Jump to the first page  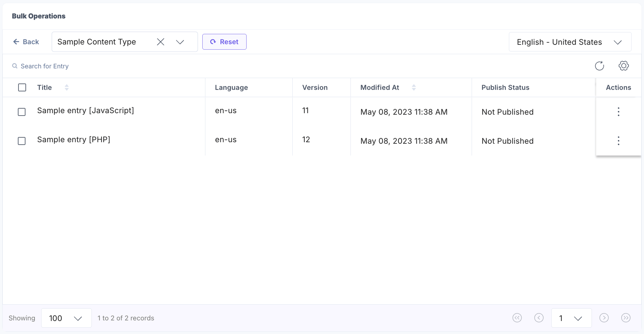pyautogui.click(x=517, y=318)
